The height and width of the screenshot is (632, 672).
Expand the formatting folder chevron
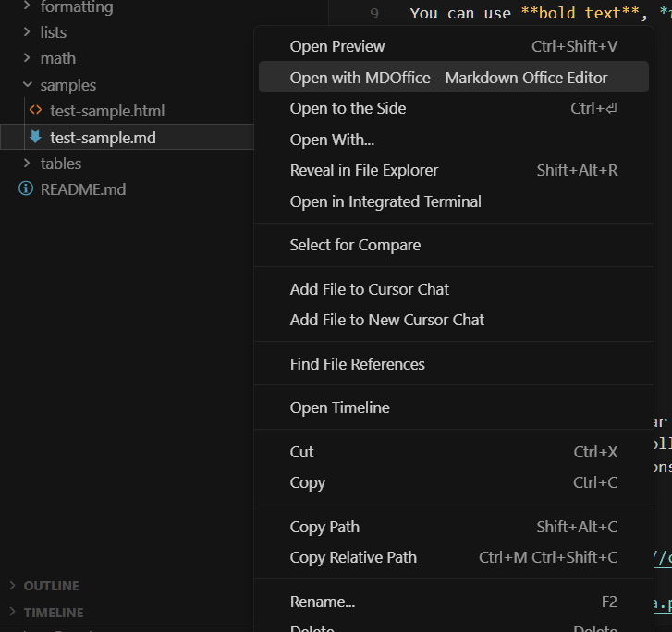coord(27,6)
